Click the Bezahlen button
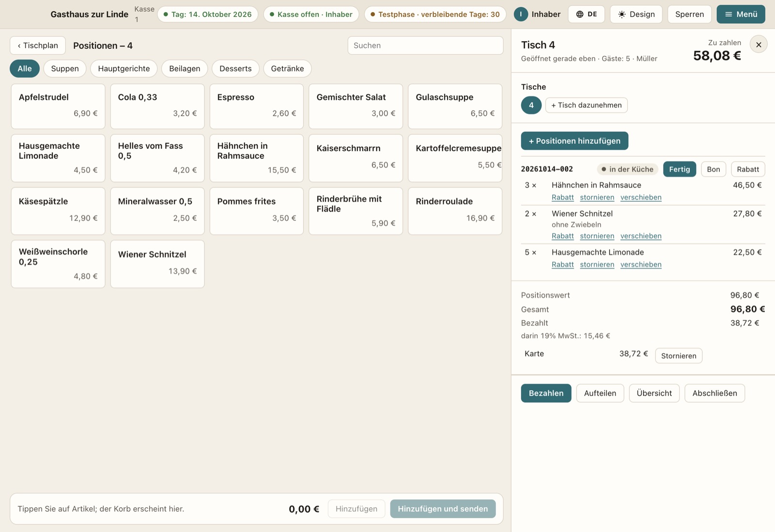Viewport: 775px width, 532px height. pyautogui.click(x=546, y=393)
